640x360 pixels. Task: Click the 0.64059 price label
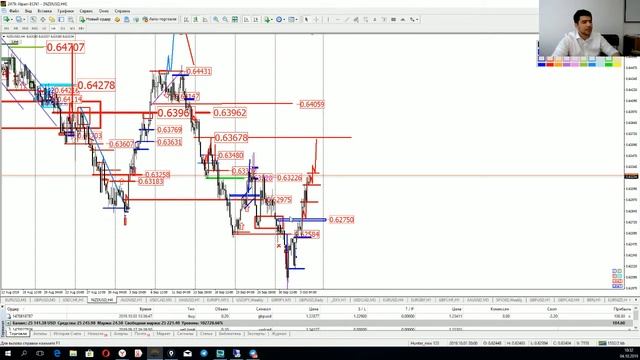pos(312,104)
